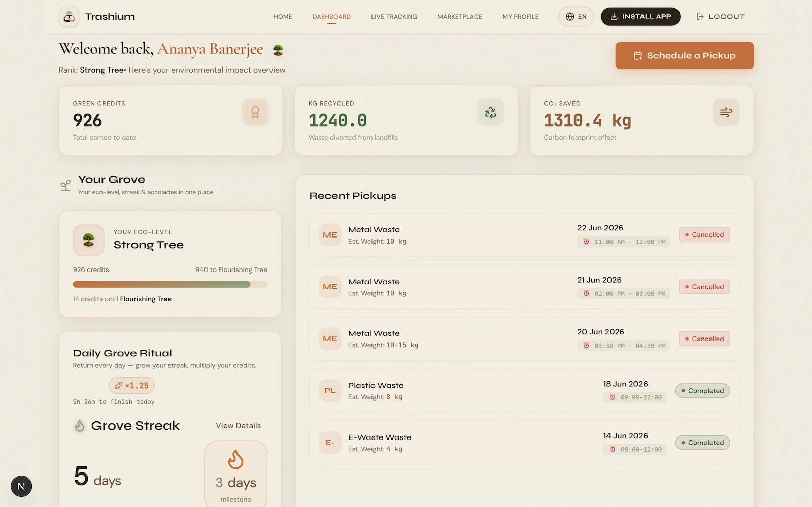
Task: Click the Plastic Waste pickup title
Action: [376, 386]
